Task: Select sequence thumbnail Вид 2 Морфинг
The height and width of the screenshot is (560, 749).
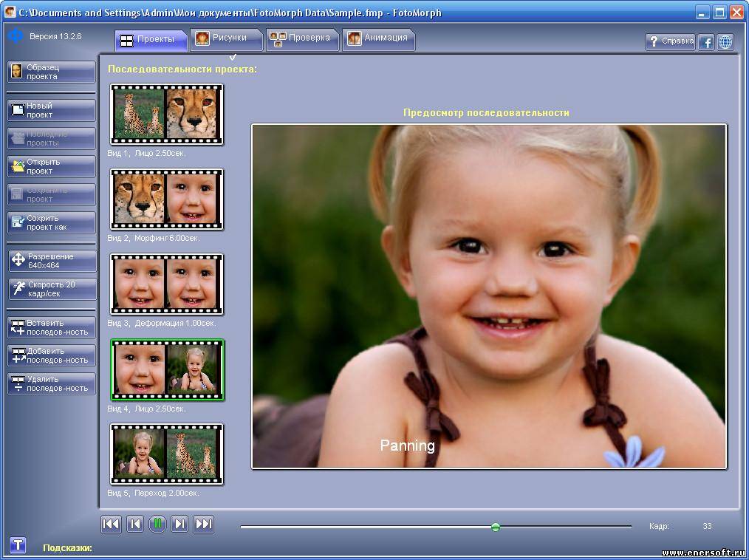Action: tap(167, 199)
